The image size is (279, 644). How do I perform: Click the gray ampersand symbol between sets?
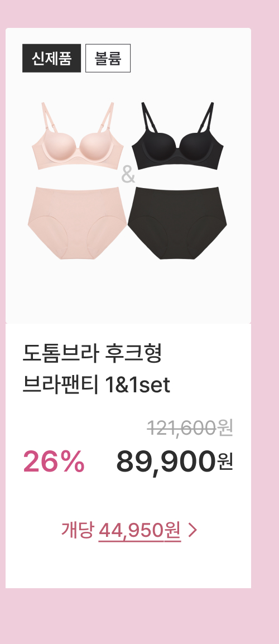click(x=128, y=175)
